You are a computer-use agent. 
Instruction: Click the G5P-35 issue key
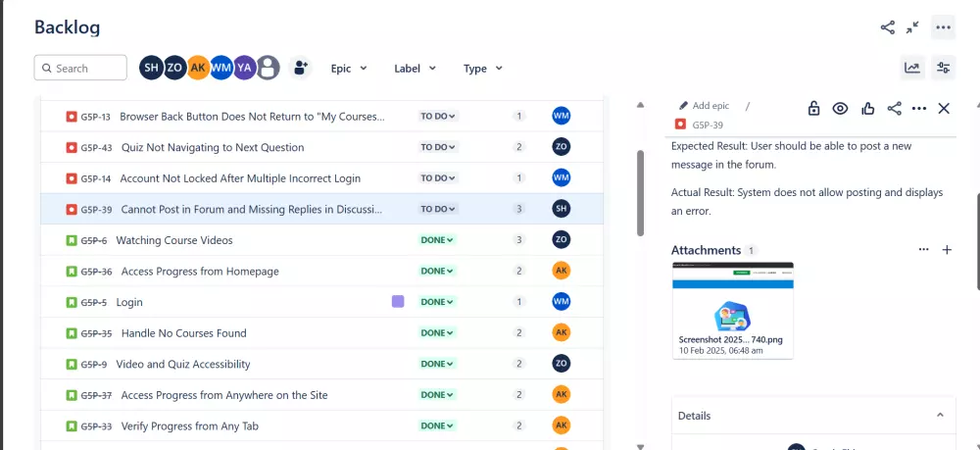(x=96, y=333)
